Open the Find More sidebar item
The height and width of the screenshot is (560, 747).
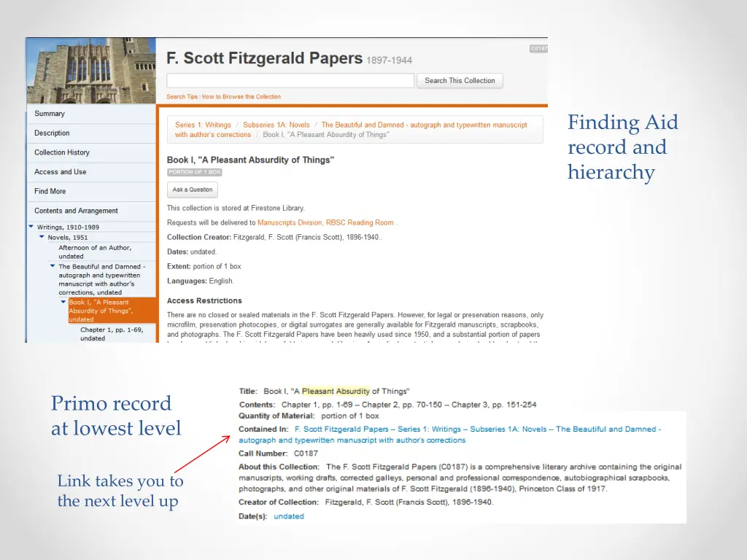(91, 192)
